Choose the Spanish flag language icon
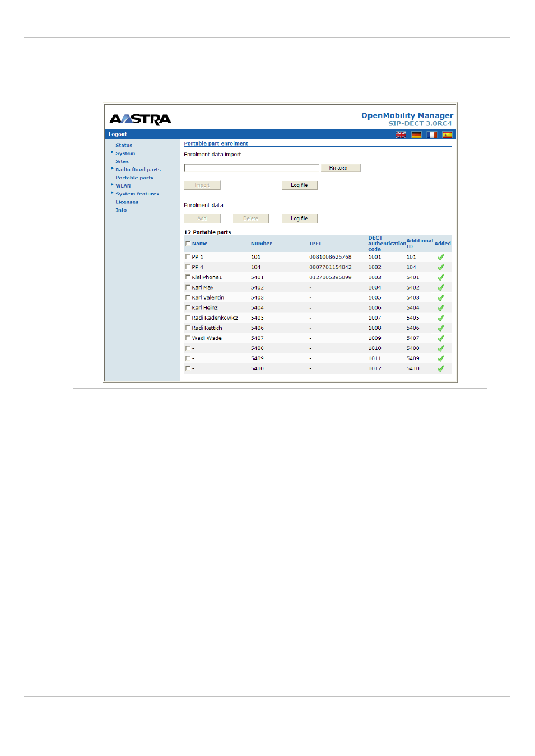 click(447, 134)
